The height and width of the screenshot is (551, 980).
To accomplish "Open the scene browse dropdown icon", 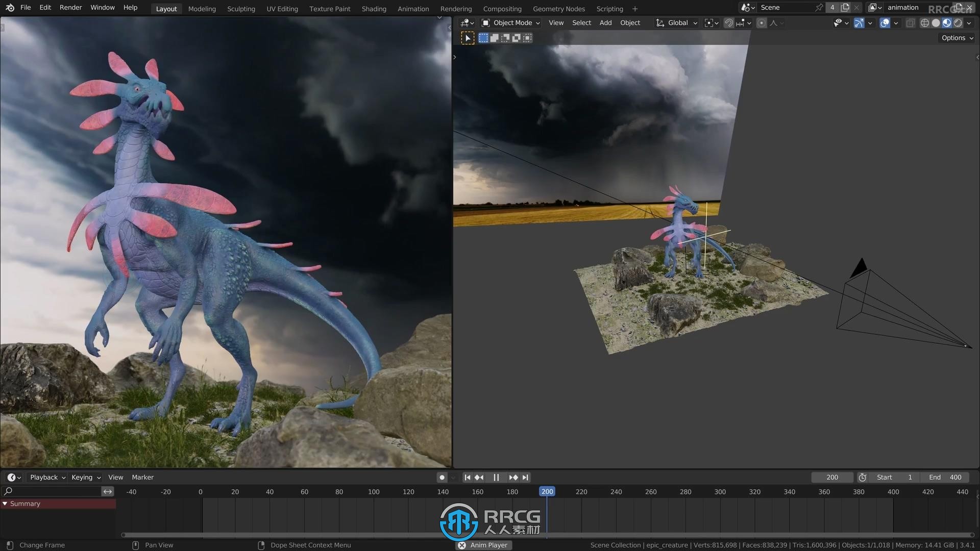I will point(748,8).
